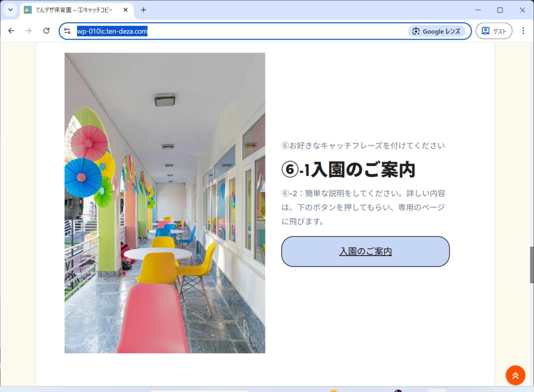View site information icon in address bar
This screenshot has height=392, width=534.
coord(68,31)
